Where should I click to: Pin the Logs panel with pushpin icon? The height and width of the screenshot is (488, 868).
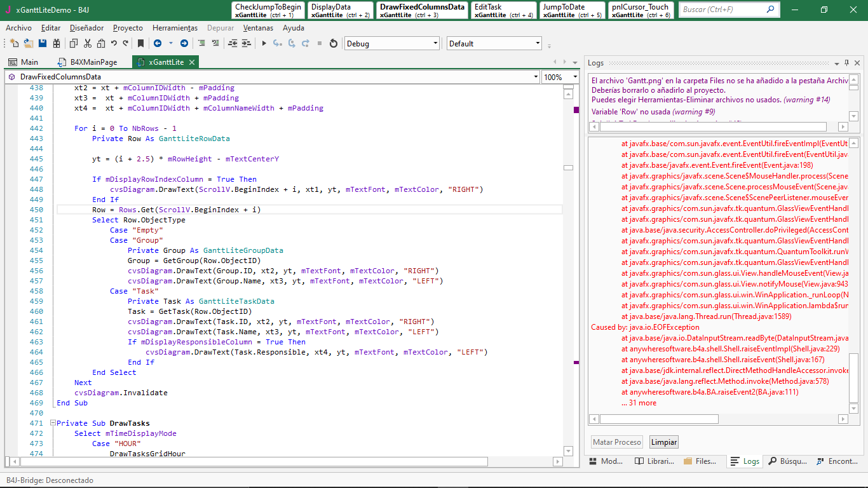click(846, 63)
